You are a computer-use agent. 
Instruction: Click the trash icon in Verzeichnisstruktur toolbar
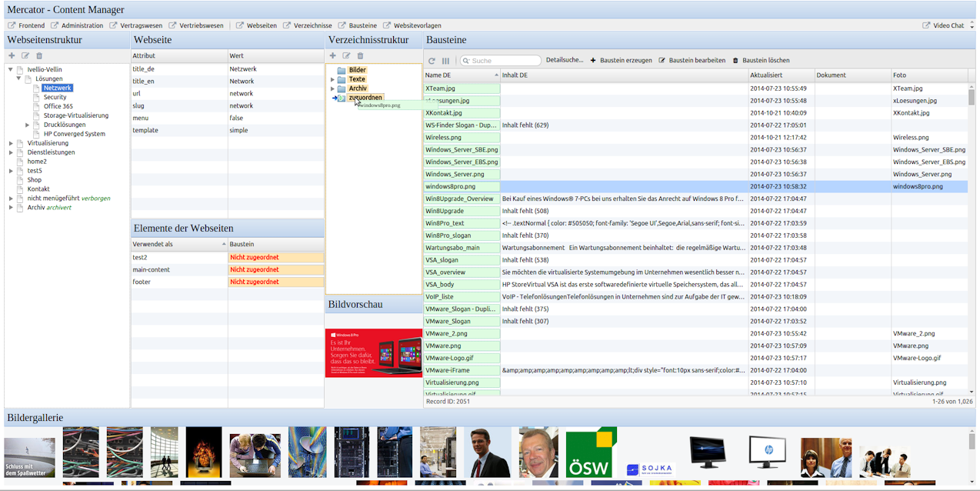pyautogui.click(x=360, y=55)
